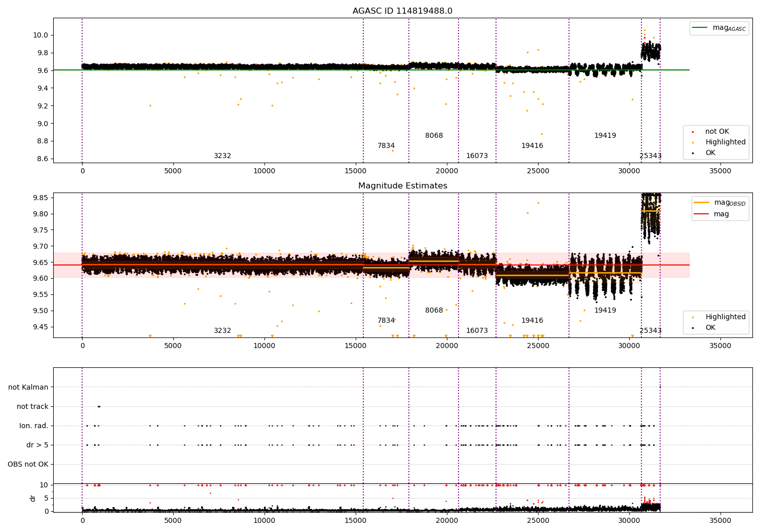Click the 'not Kalman' row label

coord(28,388)
